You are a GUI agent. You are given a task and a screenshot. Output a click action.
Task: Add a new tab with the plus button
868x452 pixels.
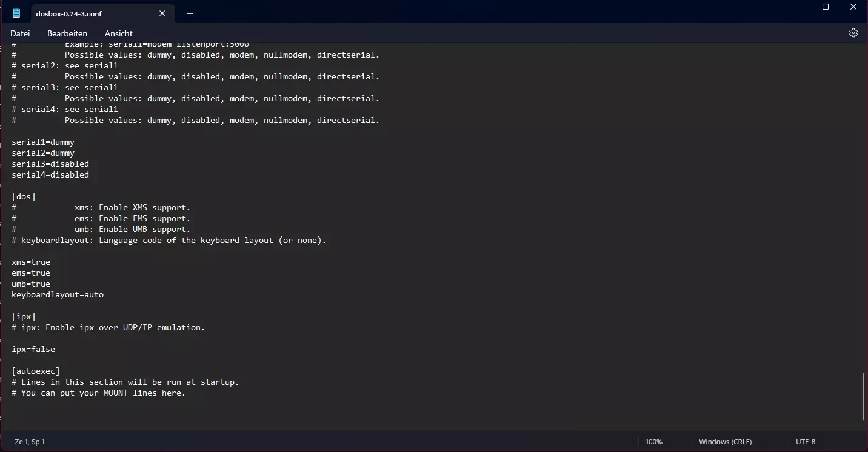190,13
